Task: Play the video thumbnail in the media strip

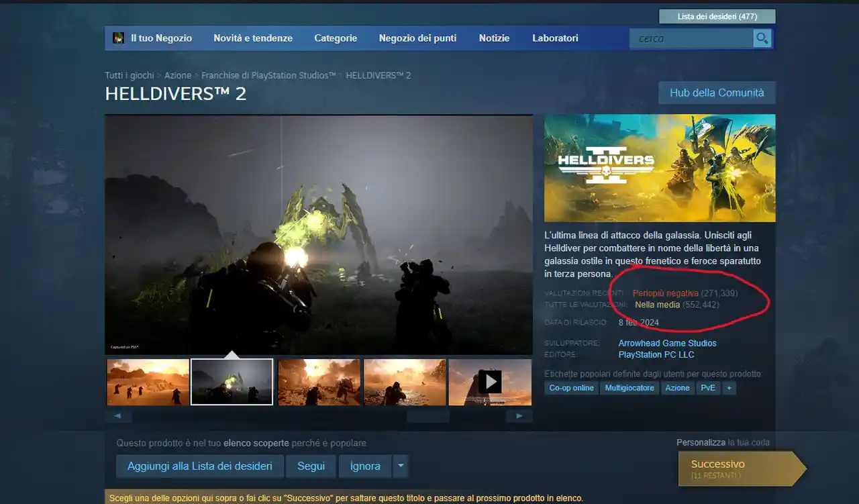Action: pyautogui.click(x=490, y=382)
